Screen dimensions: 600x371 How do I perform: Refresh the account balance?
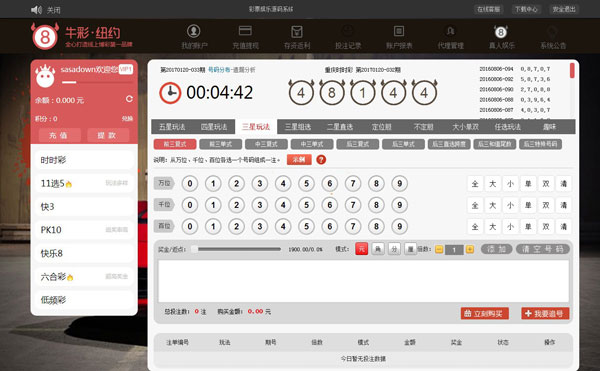coord(129,99)
